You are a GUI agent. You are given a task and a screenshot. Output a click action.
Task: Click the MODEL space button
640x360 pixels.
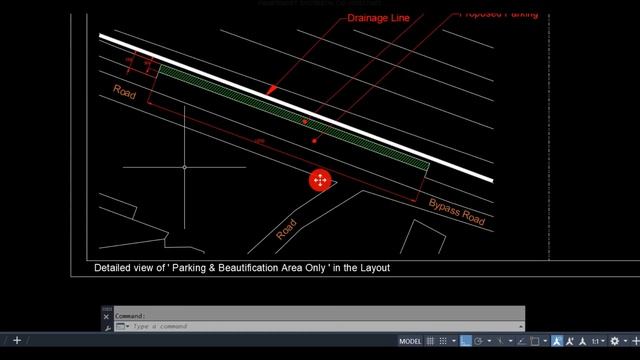click(x=410, y=341)
